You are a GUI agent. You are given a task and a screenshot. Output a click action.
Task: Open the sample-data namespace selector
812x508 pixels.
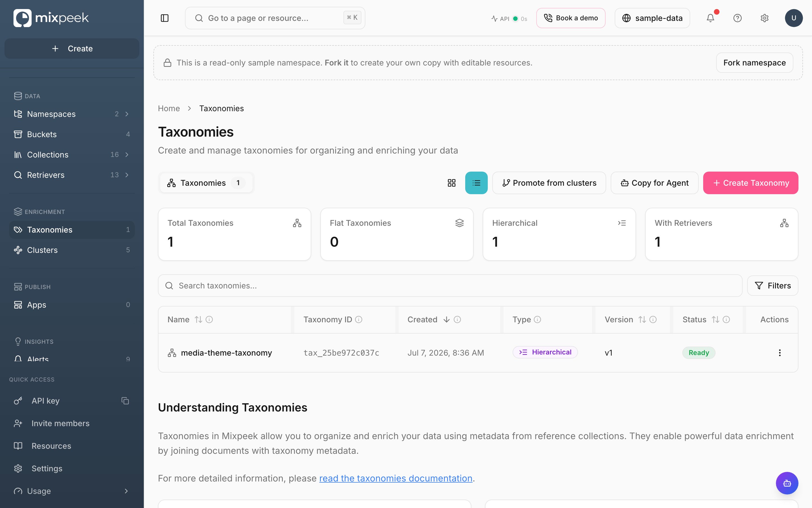tap(652, 18)
